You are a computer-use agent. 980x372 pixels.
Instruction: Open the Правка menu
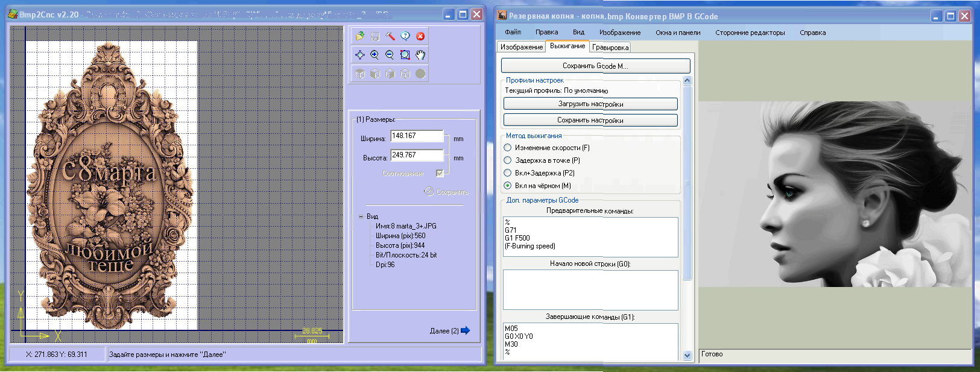[x=546, y=33]
